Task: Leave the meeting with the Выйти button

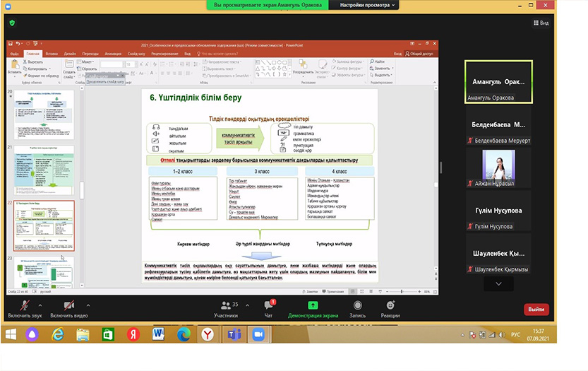Action: [x=536, y=310]
